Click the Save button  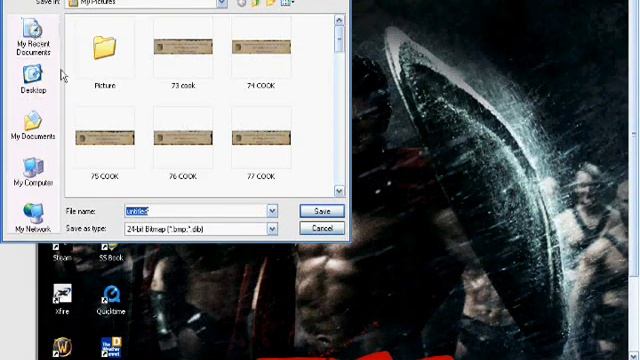(322, 211)
